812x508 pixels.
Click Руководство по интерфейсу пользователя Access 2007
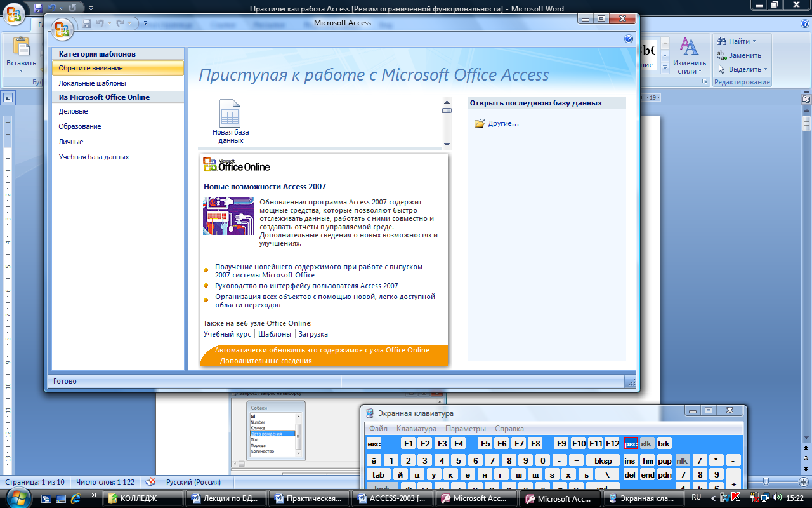(306, 286)
